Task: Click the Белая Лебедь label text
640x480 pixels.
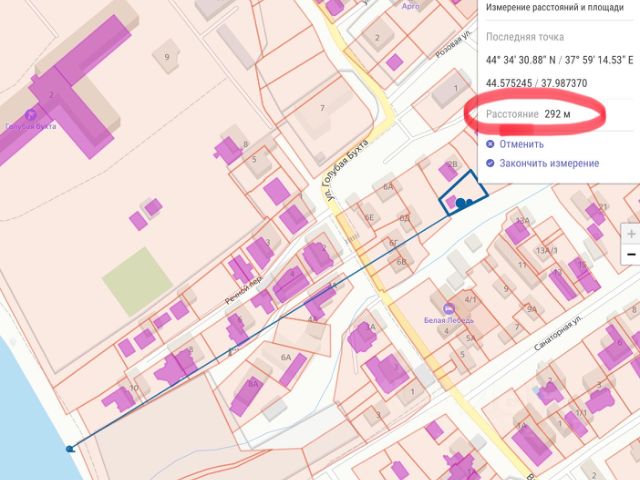Action: pyautogui.click(x=449, y=320)
